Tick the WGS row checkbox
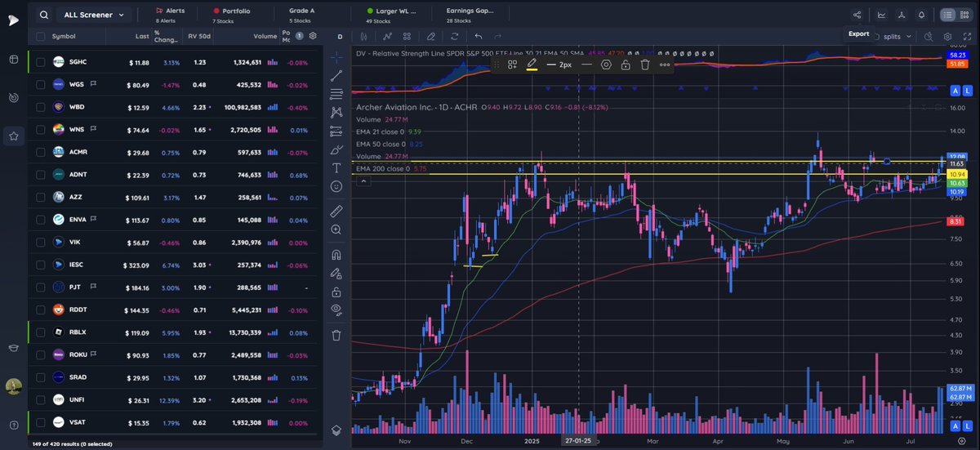Image resolution: width=980 pixels, height=450 pixels. pos(40,84)
